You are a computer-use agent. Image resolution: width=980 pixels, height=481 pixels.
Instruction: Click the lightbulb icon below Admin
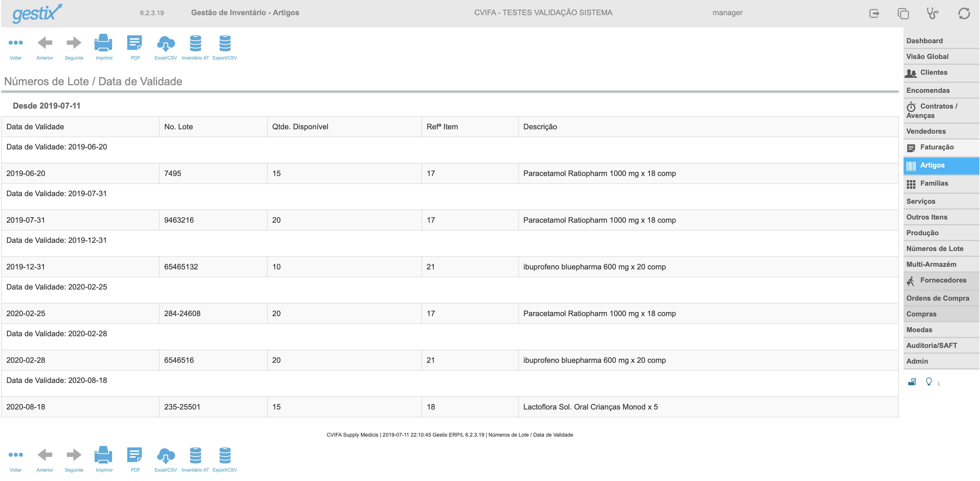pos(929,382)
